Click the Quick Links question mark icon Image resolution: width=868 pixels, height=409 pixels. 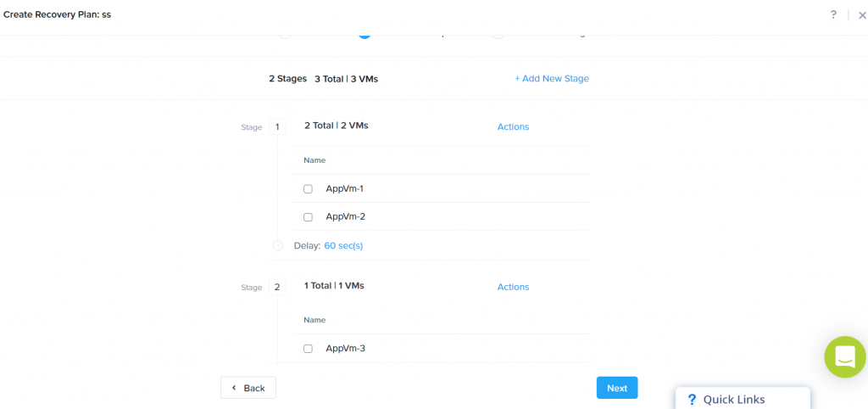tap(691, 400)
